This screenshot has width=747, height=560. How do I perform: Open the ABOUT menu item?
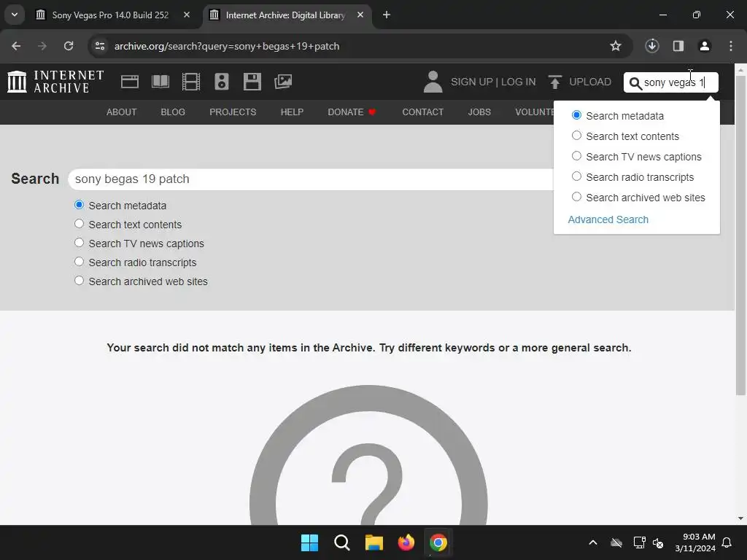point(122,112)
